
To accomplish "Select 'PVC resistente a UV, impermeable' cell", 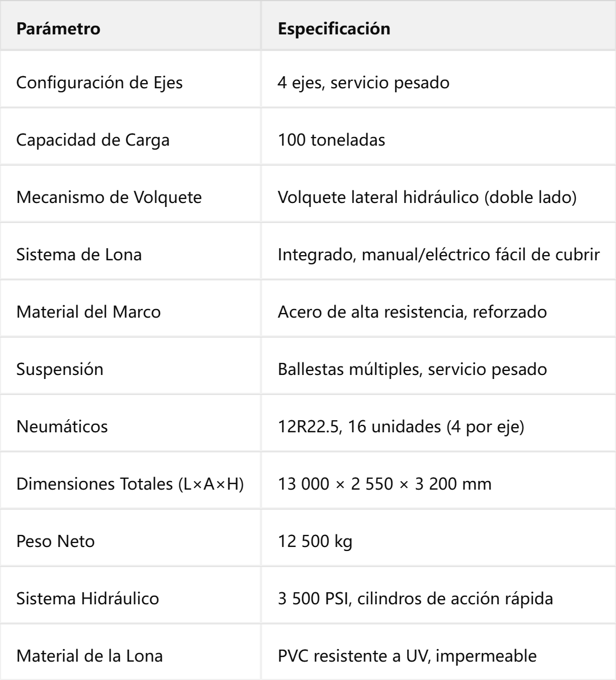I will 438,652.
